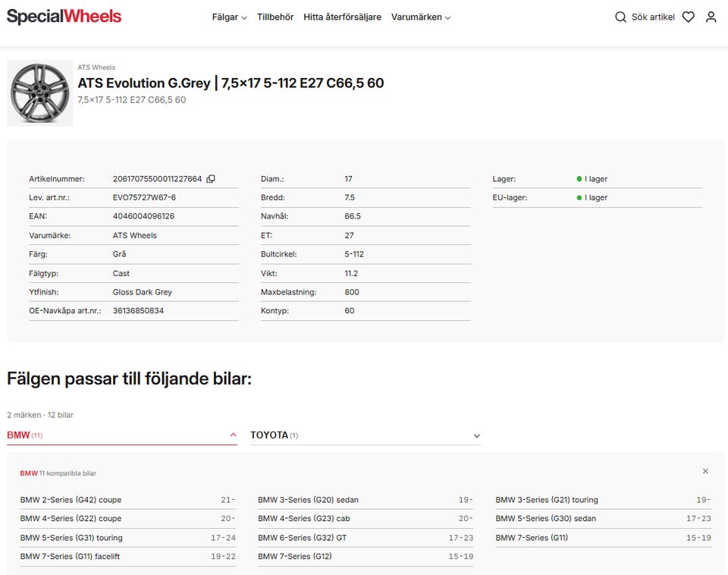The width and height of the screenshot is (728, 575).
Task: Click the EU-lager stock status
Action: pos(592,197)
